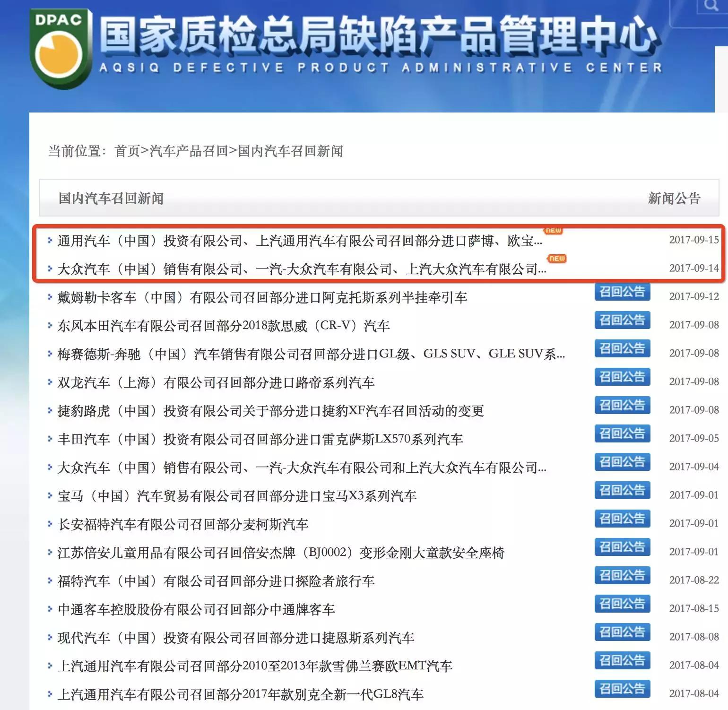Go to 首页 in the breadcrumb
This screenshot has height=710, width=728.
(127, 151)
